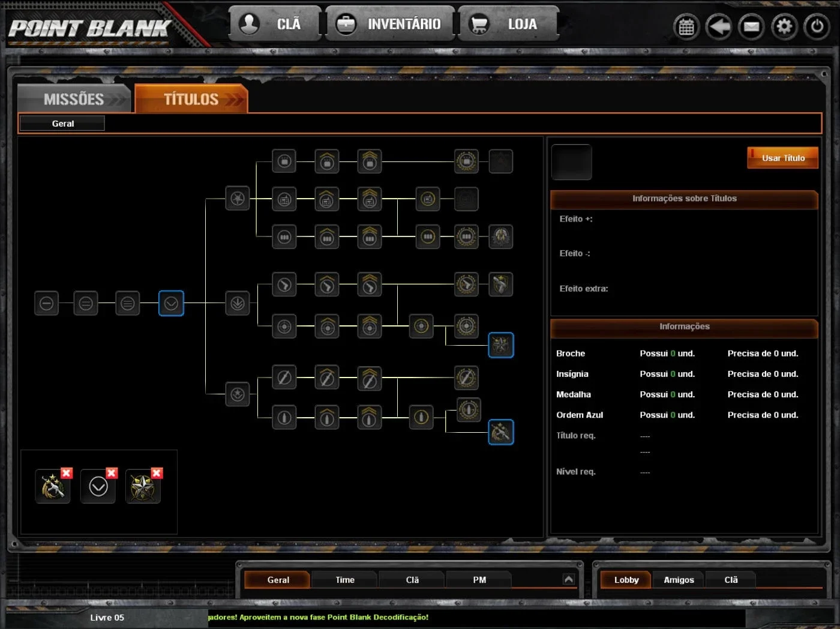This screenshot has height=629, width=840.
Task: Select the highlighted chevron-down title node in tree
Action: (x=171, y=303)
